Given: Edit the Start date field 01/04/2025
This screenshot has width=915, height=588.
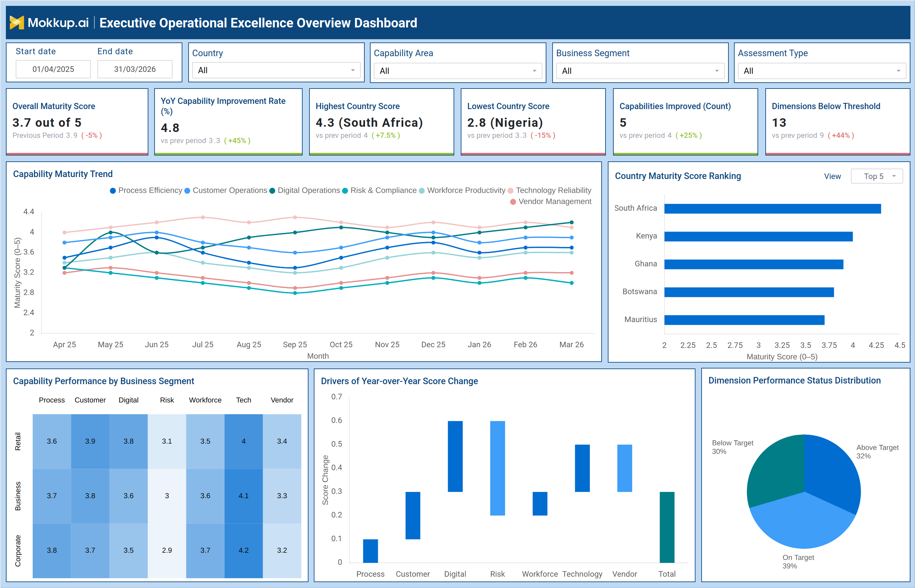Looking at the screenshot, I should 53,69.
